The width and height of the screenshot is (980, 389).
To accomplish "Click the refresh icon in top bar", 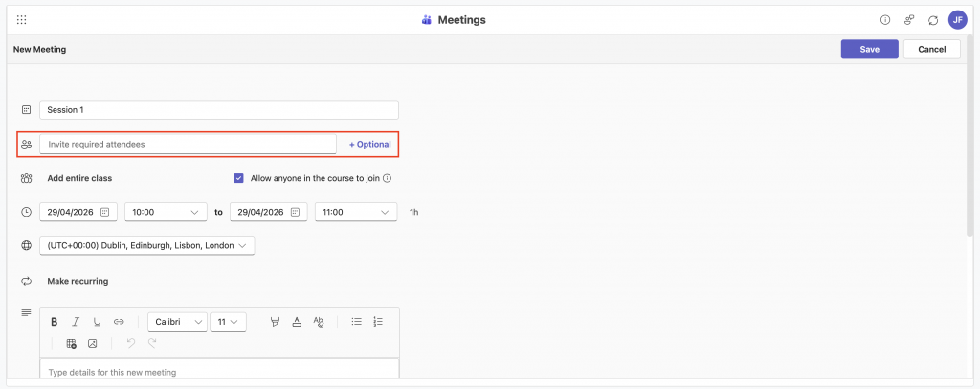I will pos(932,20).
